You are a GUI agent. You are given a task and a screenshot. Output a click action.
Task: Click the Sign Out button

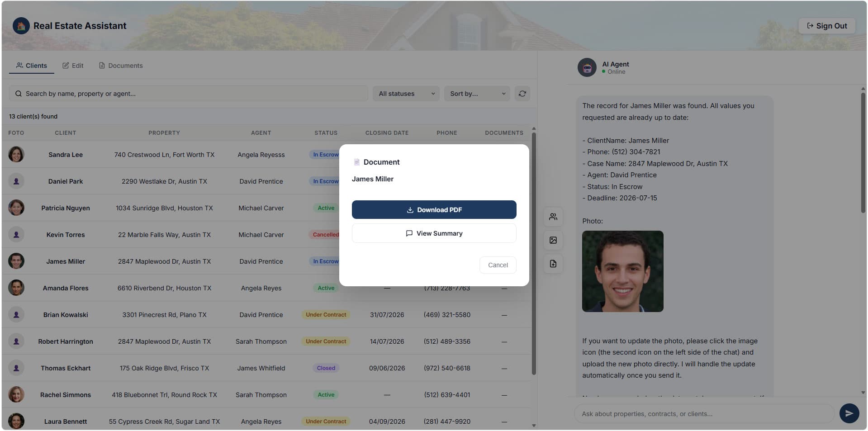[x=827, y=26]
